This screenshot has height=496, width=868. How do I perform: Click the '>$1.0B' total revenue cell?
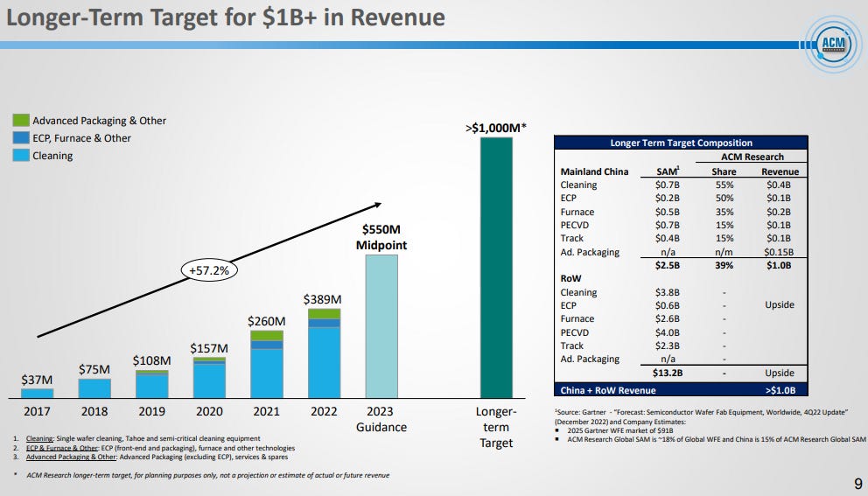[x=780, y=390]
